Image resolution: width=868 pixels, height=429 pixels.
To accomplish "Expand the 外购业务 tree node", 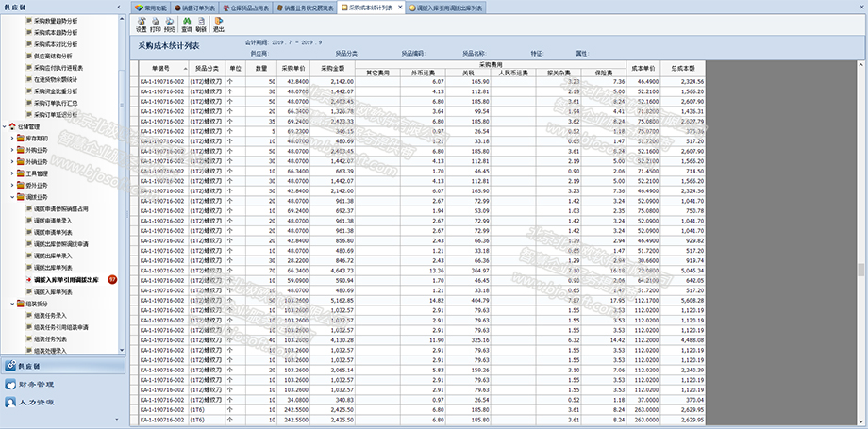I will click(12, 150).
